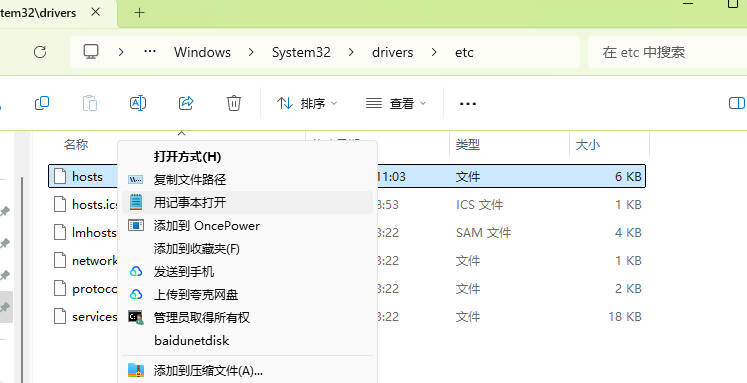The width and height of the screenshot is (747, 383).
Task: Click the archive icon beside 添加到压缩文件
Action: [x=136, y=371]
